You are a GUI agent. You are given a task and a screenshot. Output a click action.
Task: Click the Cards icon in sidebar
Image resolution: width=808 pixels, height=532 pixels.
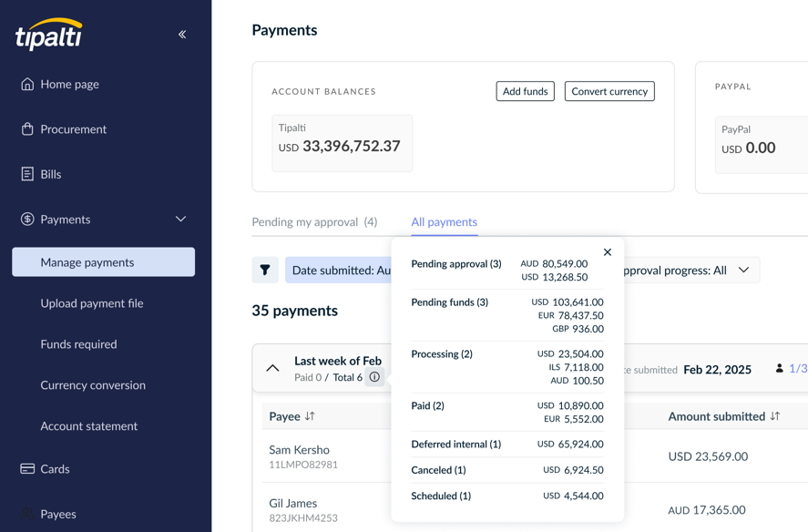[x=27, y=468]
